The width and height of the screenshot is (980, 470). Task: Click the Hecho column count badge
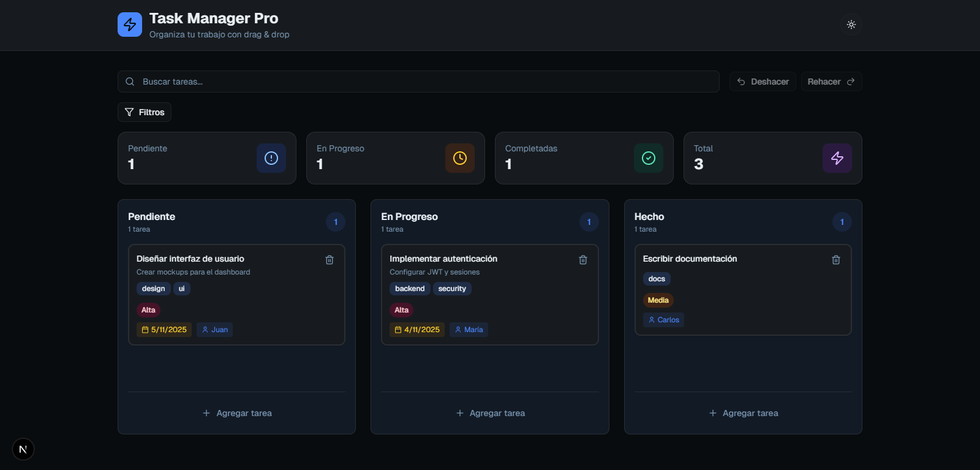(842, 222)
